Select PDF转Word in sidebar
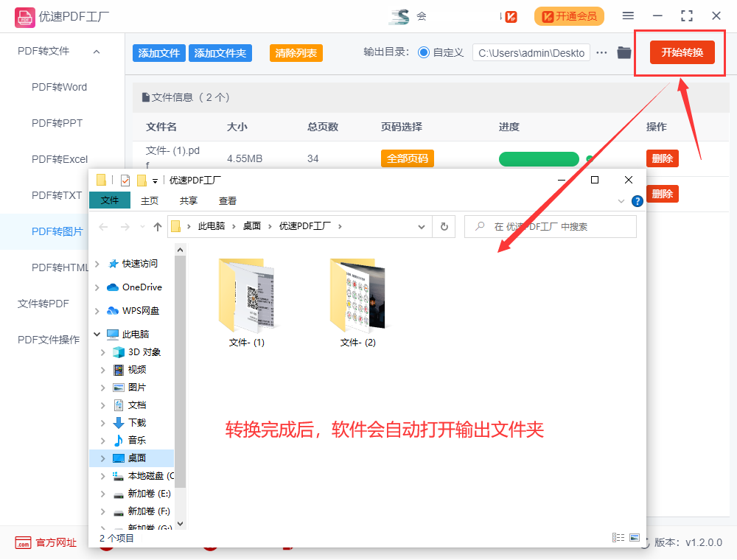The height and width of the screenshot is (560, 737). pos(59,88)
